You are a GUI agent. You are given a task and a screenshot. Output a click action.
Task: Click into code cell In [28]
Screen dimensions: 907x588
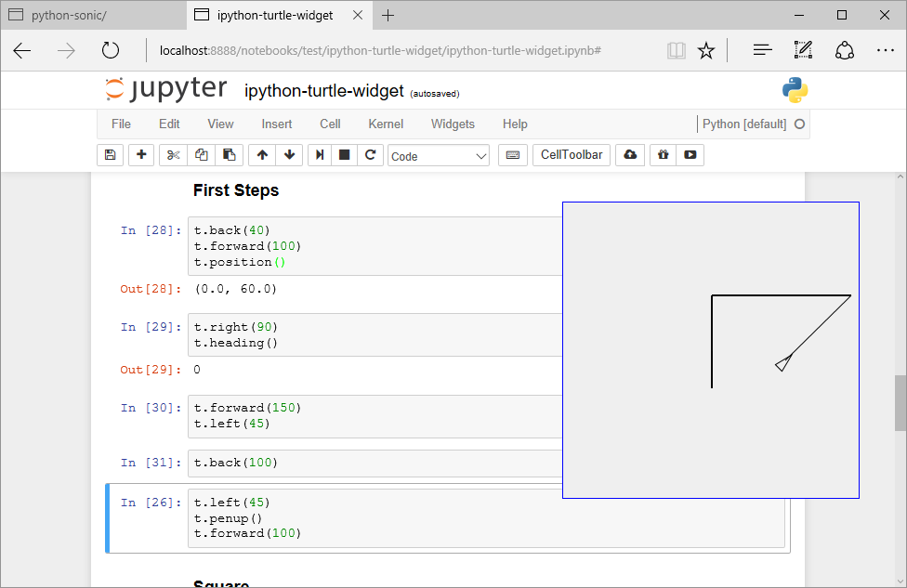pos(375,246)
